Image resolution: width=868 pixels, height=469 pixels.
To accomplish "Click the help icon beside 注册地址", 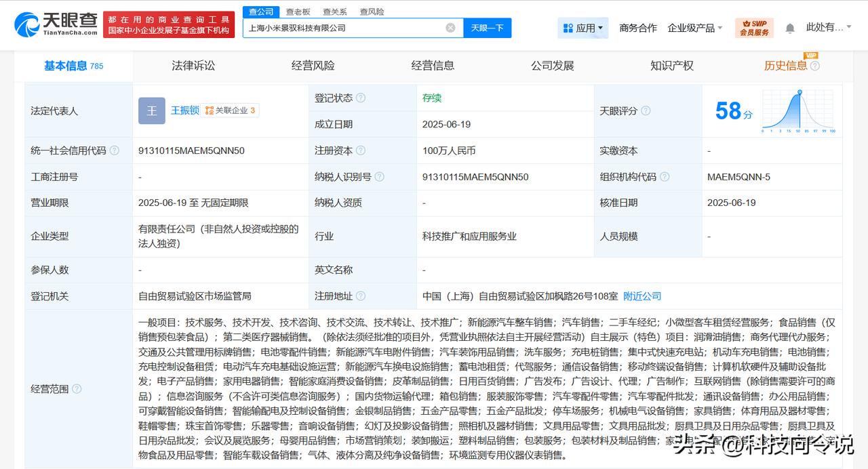I will point(361,296).
